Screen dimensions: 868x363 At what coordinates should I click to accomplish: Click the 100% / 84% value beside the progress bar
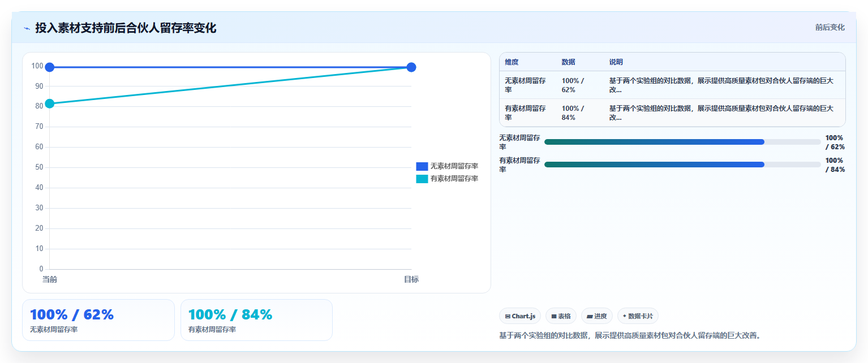coord(835,165)
